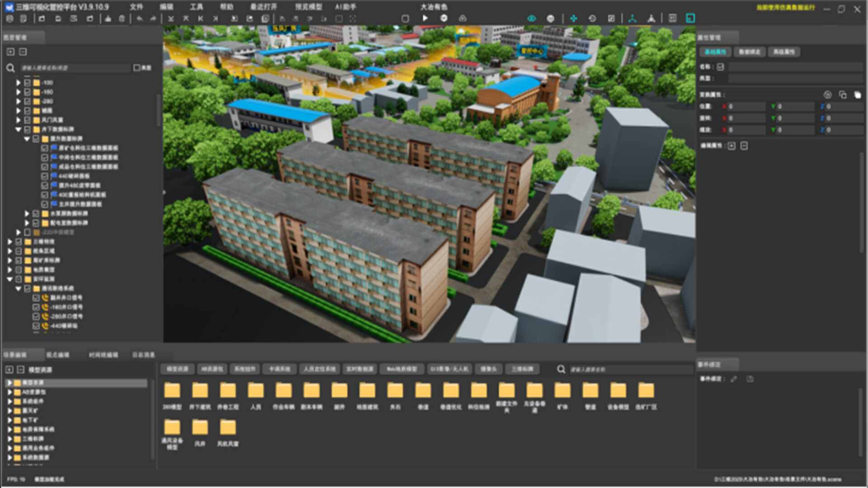Click the AB资源包 resource category button
This screenshot has width=868, height=488.
click(212, 369)
